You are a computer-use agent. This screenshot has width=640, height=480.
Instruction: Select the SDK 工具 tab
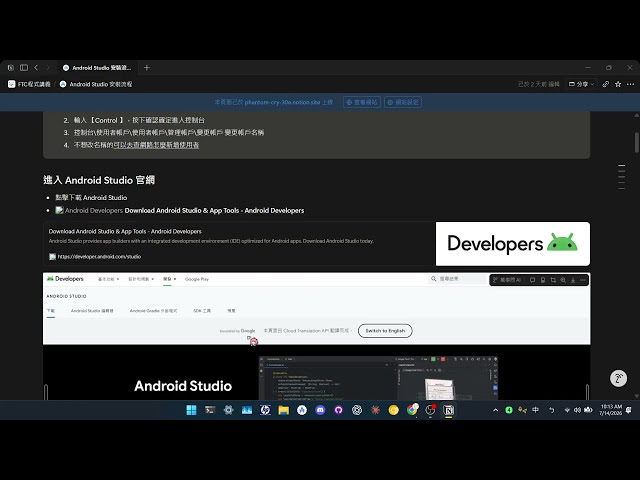pos(202,311)
